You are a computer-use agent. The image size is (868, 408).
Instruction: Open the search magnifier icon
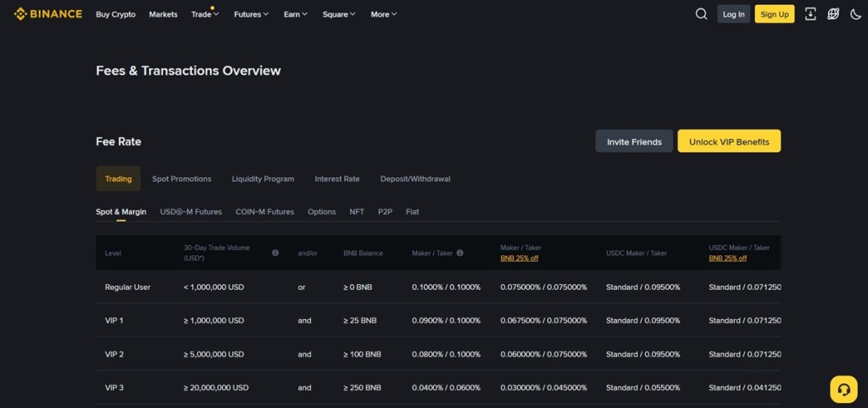701,14
